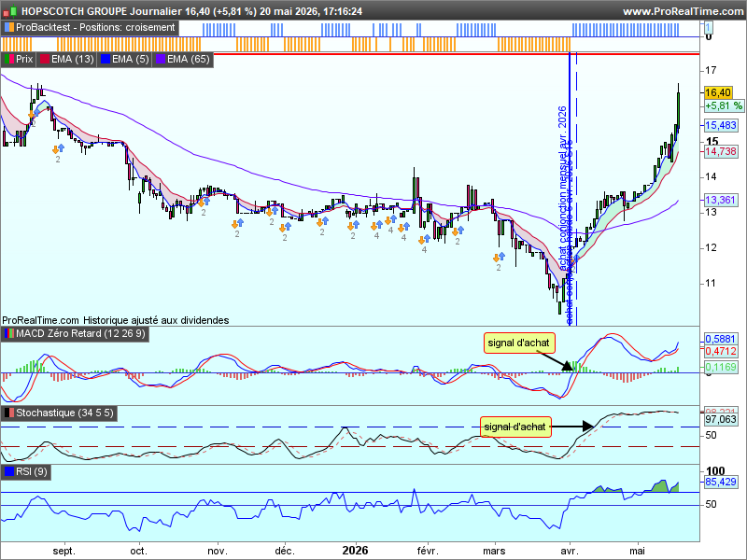The image size is (747, 560).
Task: Click ProRealTime.com Historique ajusté aux dividendes text
Action: click(x=115, y=320)
